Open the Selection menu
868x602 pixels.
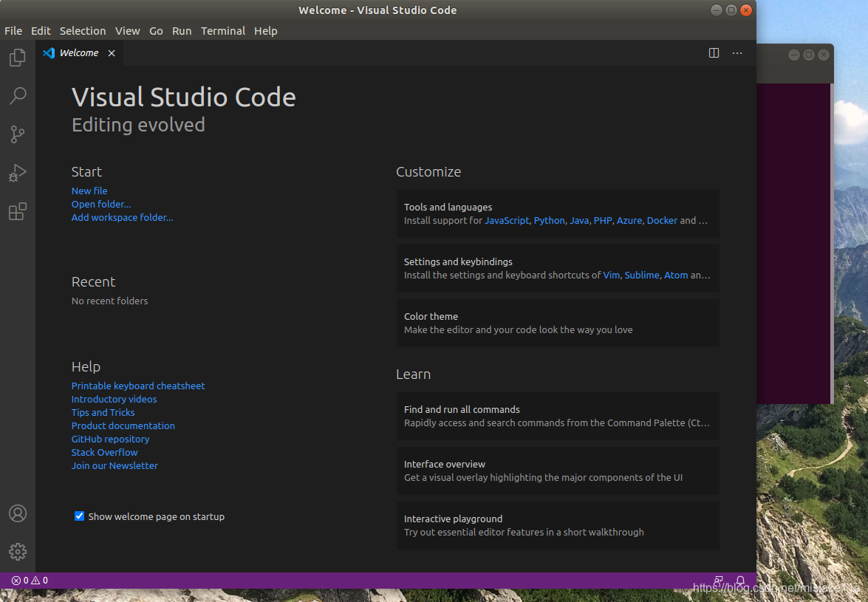83,31
